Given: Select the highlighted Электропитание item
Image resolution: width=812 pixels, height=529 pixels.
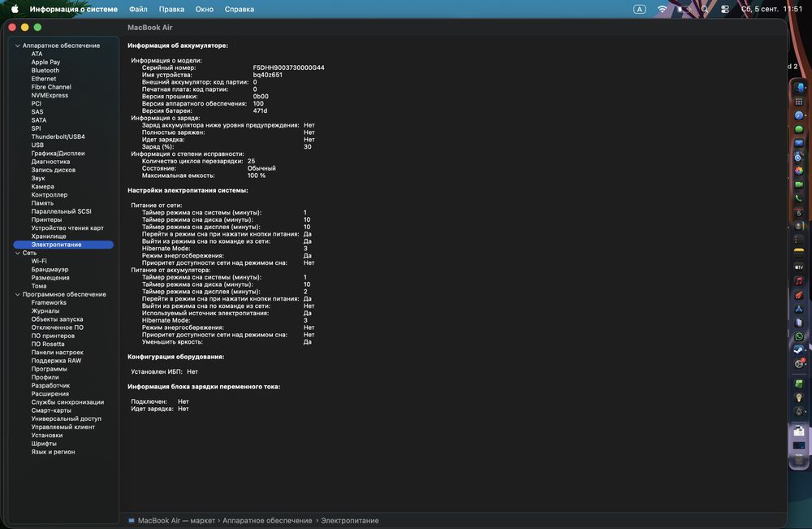Looking at the screenshot, I should pos(63,245).
